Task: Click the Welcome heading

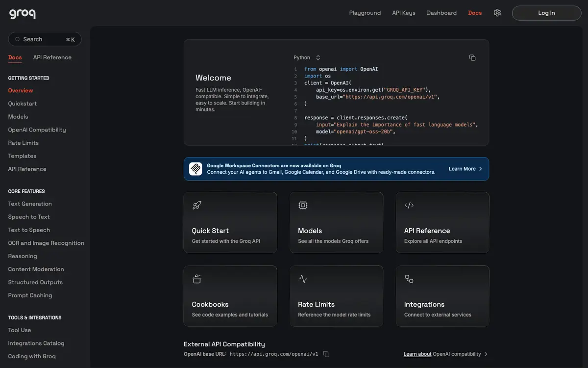Action: [x=213, y=78]
